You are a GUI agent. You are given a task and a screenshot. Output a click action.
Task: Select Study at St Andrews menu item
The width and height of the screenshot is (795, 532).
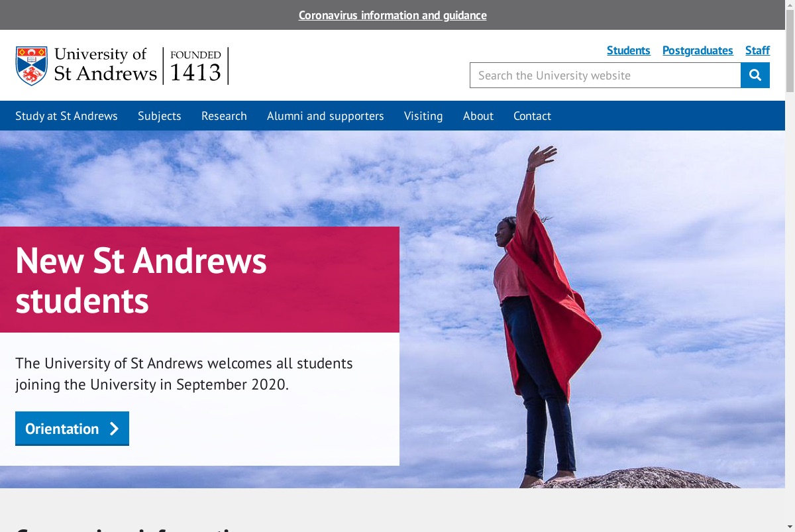tap(66, 116)
